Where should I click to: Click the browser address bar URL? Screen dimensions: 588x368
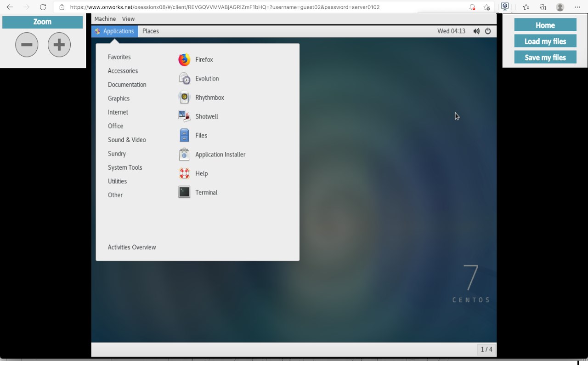(x=225, y=7)
